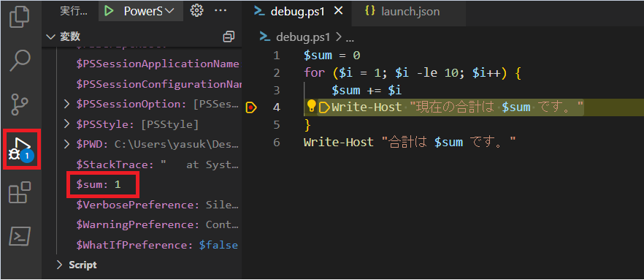The image size is (644, 280).
Task: Click the for loop statement on line 2
Action: pyautogui.click(x=413, y=73)
